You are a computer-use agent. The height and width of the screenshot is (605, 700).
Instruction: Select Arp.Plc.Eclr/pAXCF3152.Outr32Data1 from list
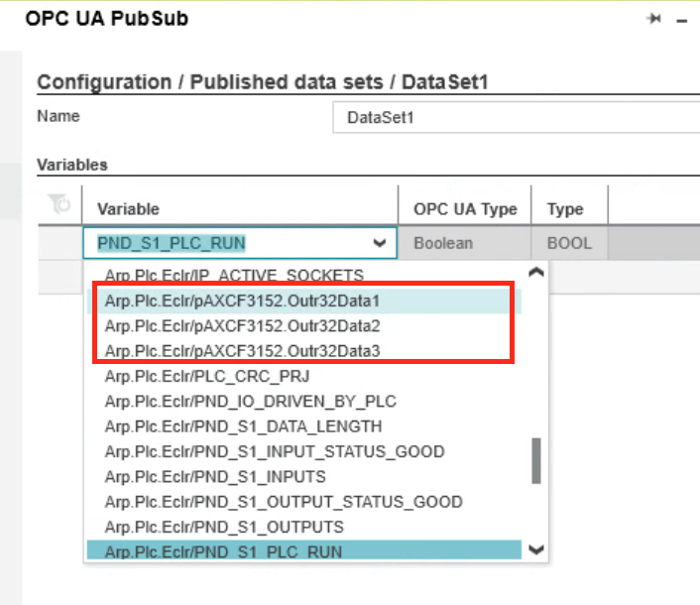pos(304,301)
